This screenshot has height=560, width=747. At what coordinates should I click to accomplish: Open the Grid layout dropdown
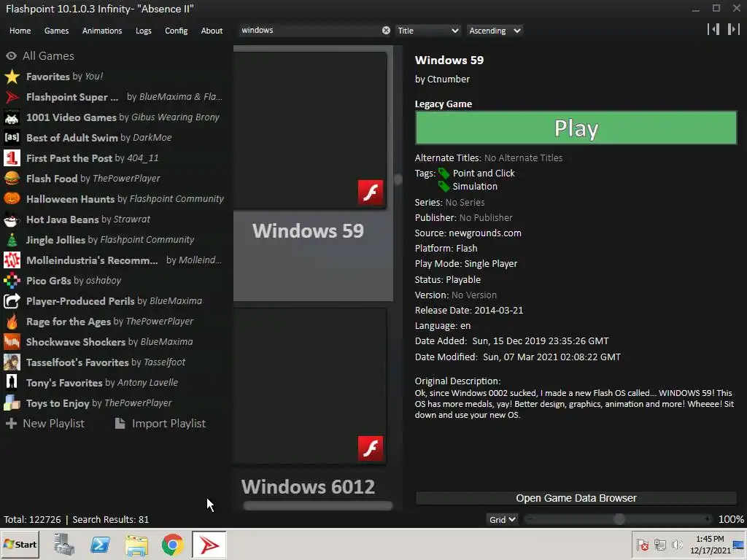(502, 519)
